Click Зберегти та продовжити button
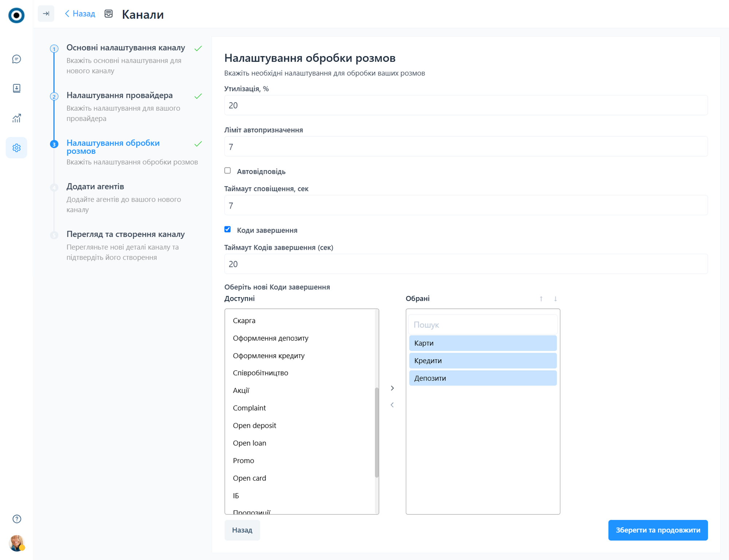This screenshot has width=729, height=560. pos(658,530)
